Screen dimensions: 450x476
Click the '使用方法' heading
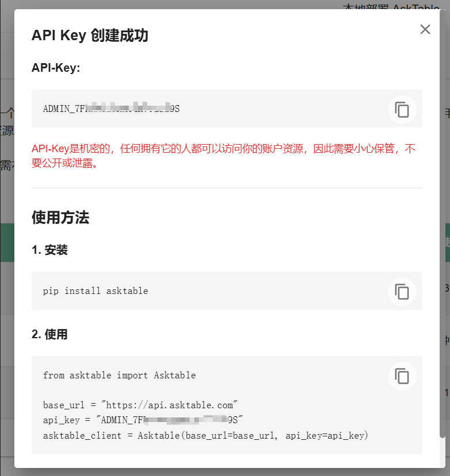click(60, 218)
